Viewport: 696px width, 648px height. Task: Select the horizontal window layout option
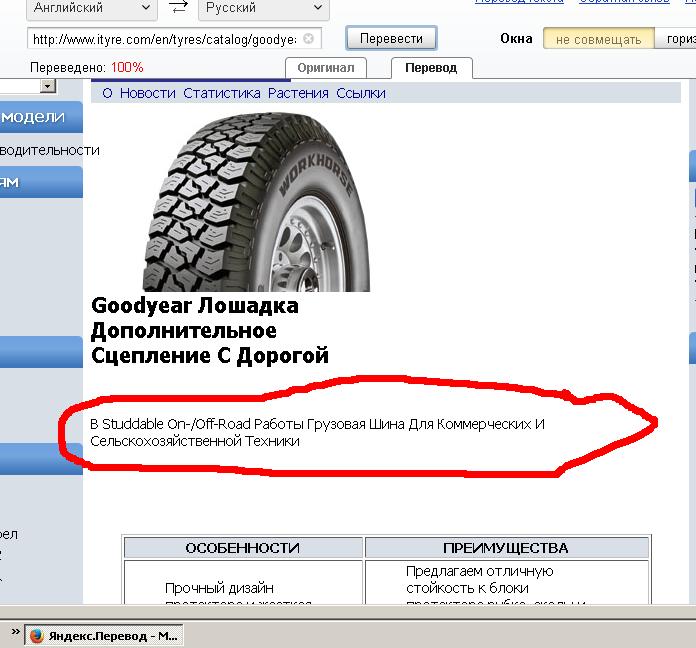(676, 39)
